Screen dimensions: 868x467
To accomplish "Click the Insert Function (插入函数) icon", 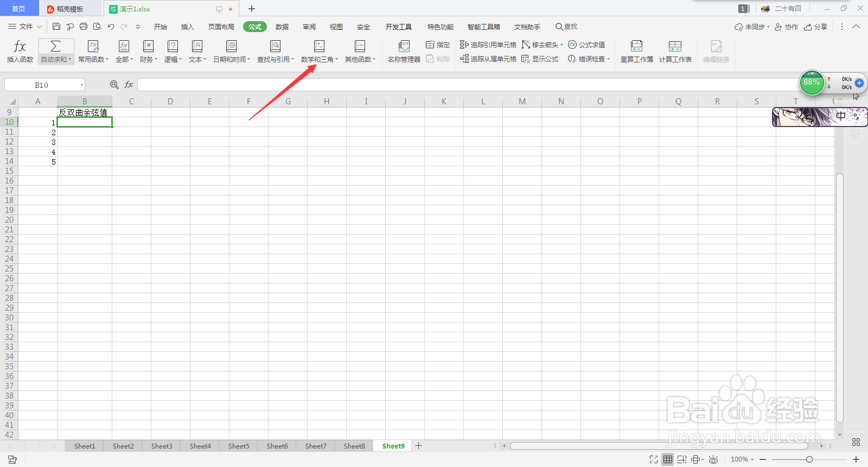I will click(20, 46).
